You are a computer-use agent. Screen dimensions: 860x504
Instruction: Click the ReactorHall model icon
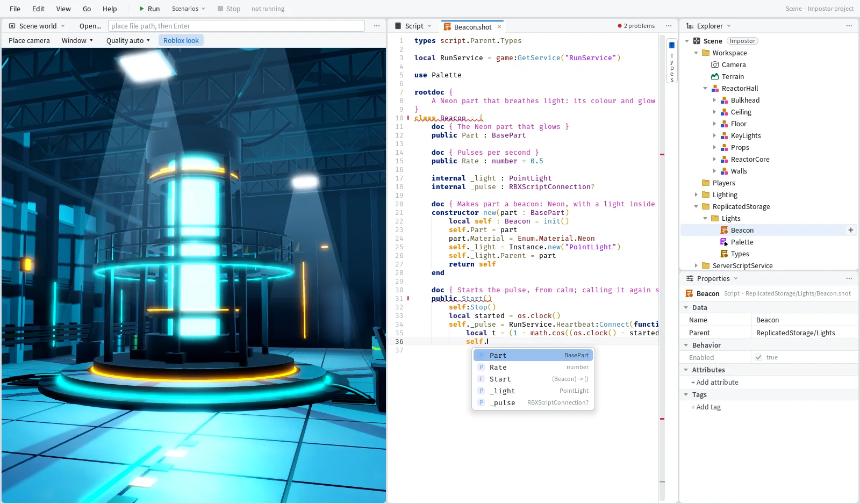tap(715, 88)
